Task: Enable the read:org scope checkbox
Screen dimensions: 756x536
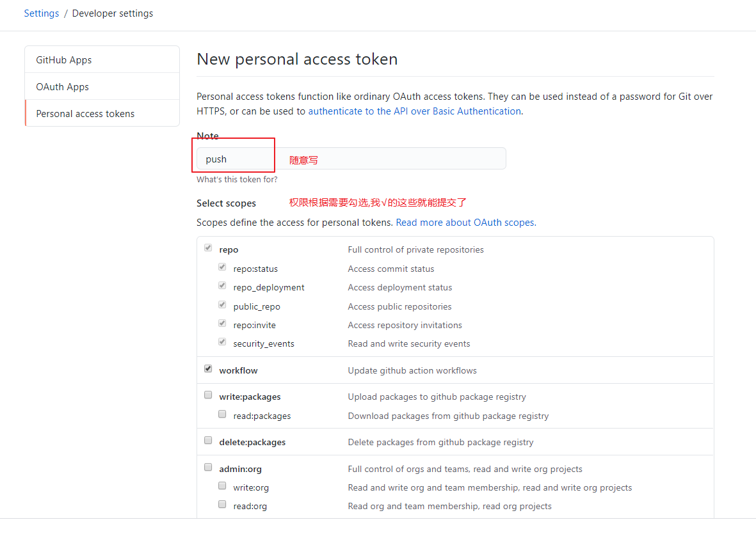Action: coord(222,505)
